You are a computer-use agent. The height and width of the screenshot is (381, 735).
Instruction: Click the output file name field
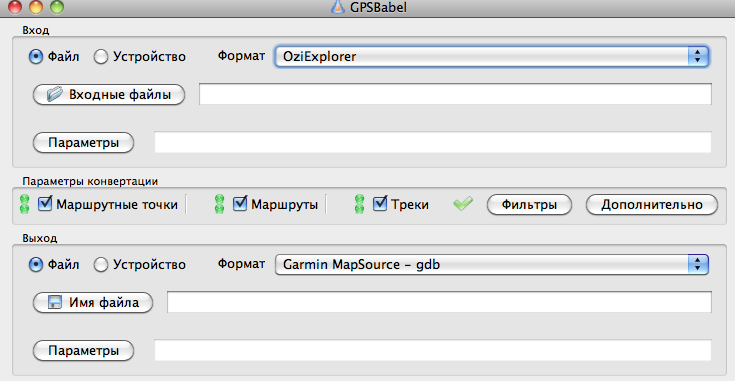(x=439, y=302)
